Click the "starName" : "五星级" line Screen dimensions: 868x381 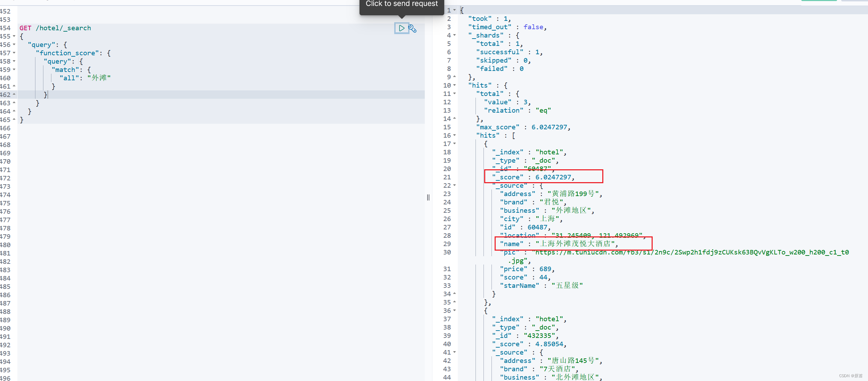click(x=542, y=285)
